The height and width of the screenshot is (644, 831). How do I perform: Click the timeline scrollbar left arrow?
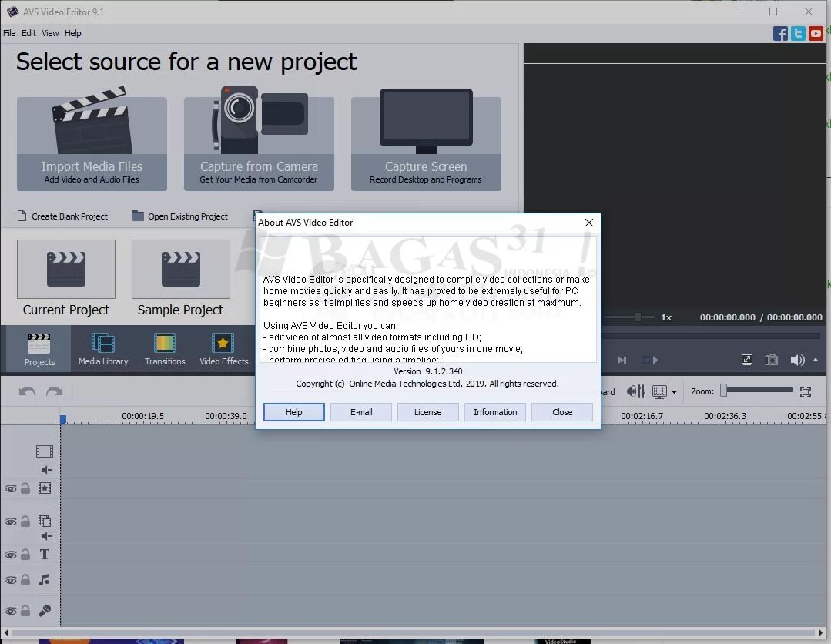coord(6,633)
